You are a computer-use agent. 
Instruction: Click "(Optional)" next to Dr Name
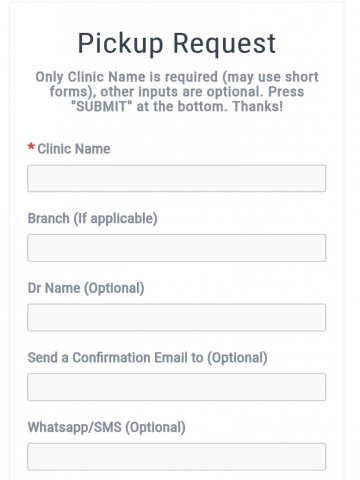[114, 288]
